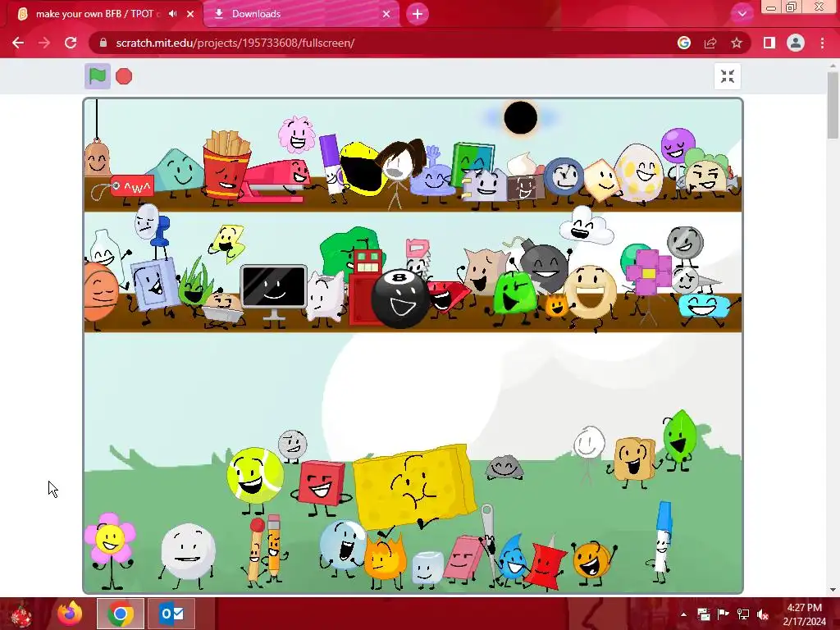
Task: Exit Scratch fullscreen mode
Action: click(727, 76)
